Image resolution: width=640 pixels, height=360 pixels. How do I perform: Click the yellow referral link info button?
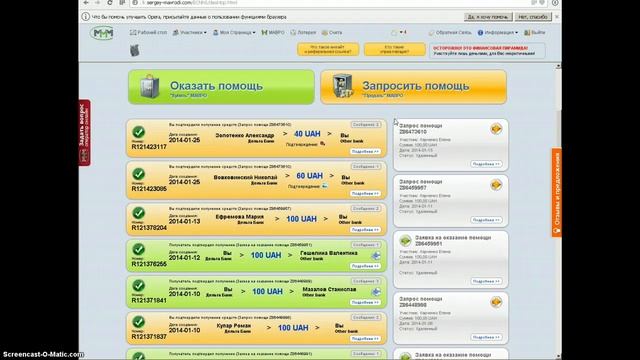pyautogui.click(x=328, y=49)
